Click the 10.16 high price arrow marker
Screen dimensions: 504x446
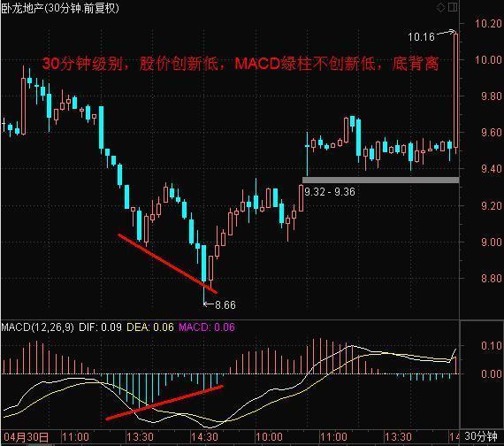pyautogui.click(x=431, y=35)
